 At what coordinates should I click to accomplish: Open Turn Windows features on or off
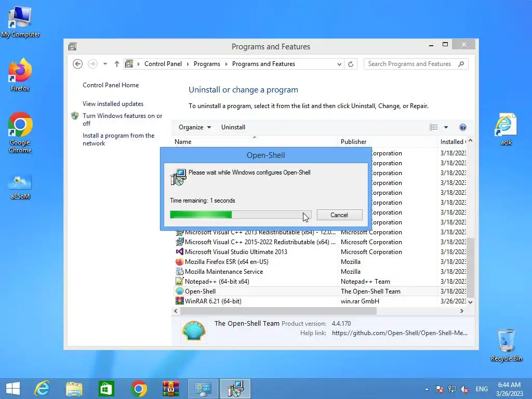tap(123, 119)
